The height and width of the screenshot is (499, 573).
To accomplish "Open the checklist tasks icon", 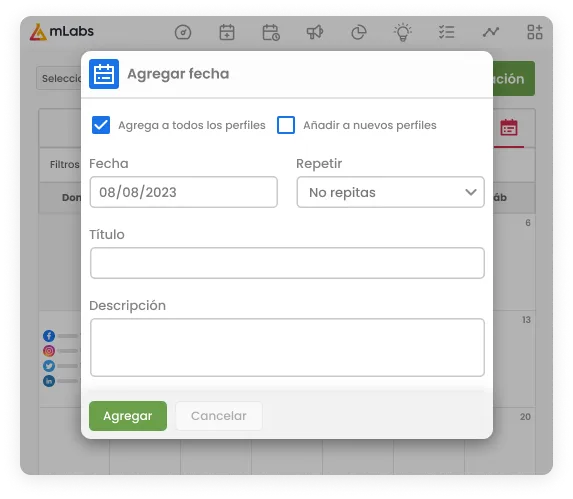I will (x=447, y=32).
